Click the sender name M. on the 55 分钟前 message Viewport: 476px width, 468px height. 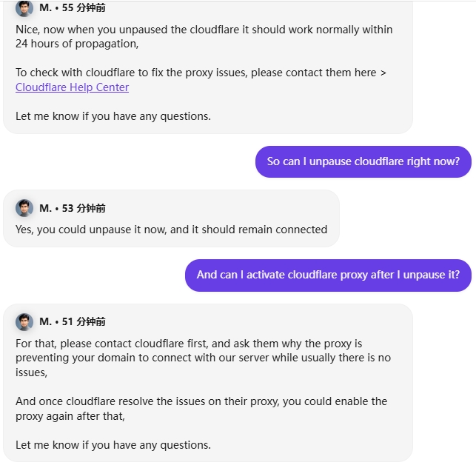pyautogui.click(x=46, y=7)
